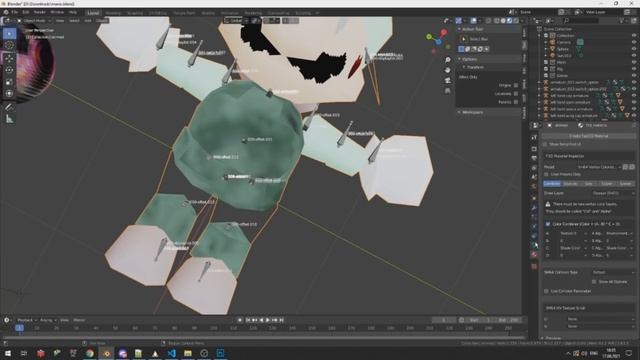640x360 pixels.
Task: Open the outliner filter funnel
Action: (623, 20)
